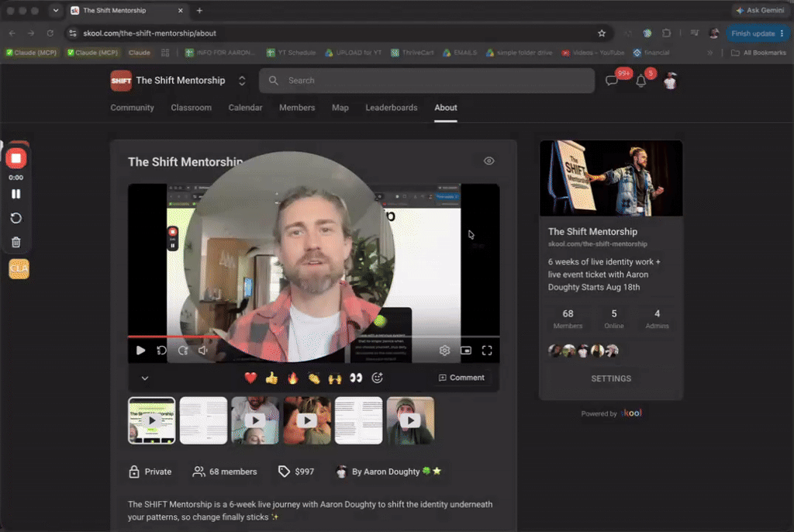Click the 4 Admins stat
Viewport: 794px width, 532px height.
(x=657, y=320)
